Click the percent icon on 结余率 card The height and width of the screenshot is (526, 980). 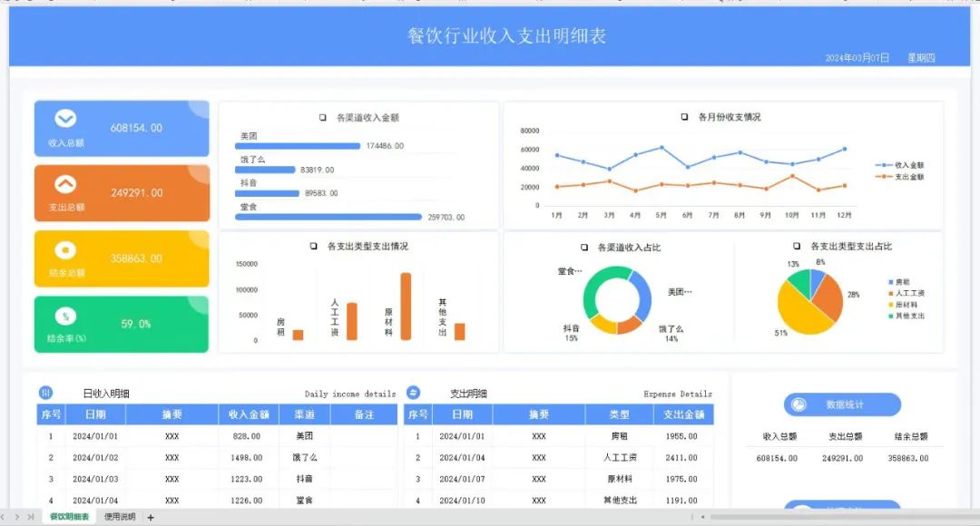click(x=65, y=317)
